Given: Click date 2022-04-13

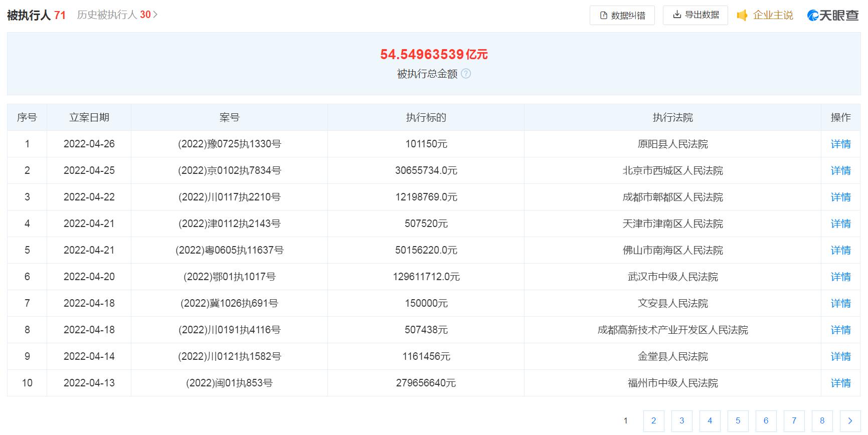Looking at the screenshot, I should (x=89, y=383).
